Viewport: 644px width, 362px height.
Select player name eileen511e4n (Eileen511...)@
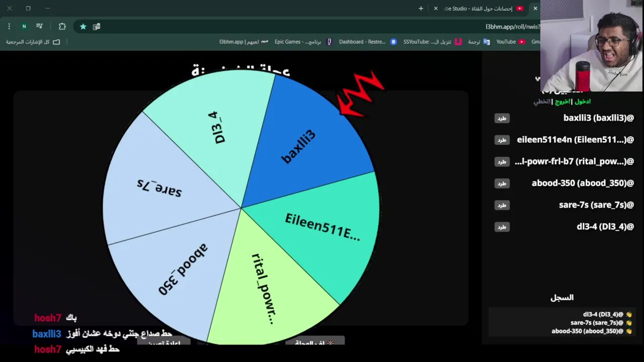point(575,140)
